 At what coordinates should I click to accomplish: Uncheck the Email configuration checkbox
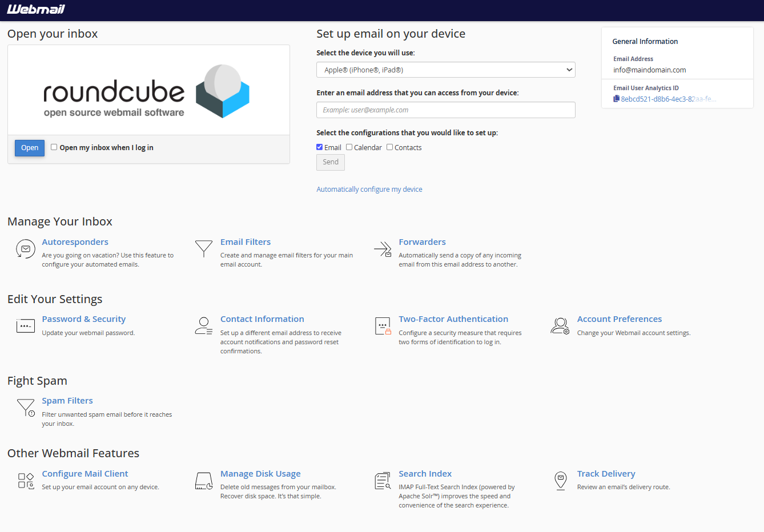pos(320,147)
